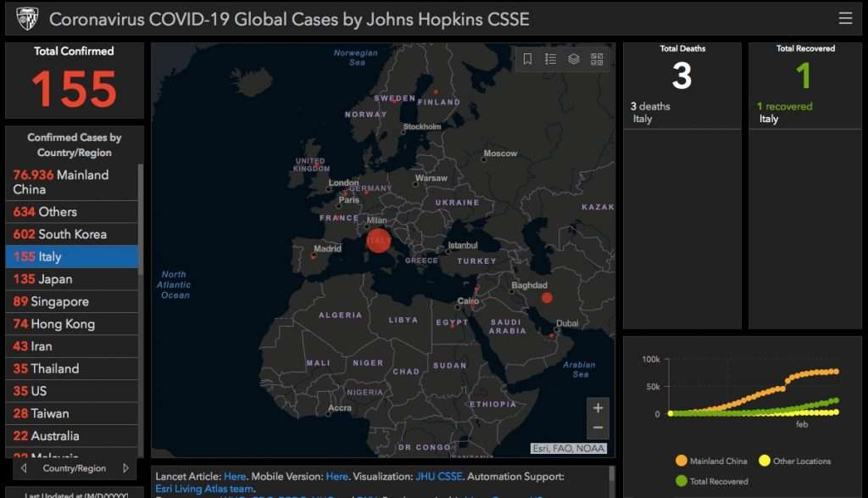Image resolution: width=868 pixels, height=498 pixels.
Task: Select the Others row with 634 cases
Action: (72, 211)
